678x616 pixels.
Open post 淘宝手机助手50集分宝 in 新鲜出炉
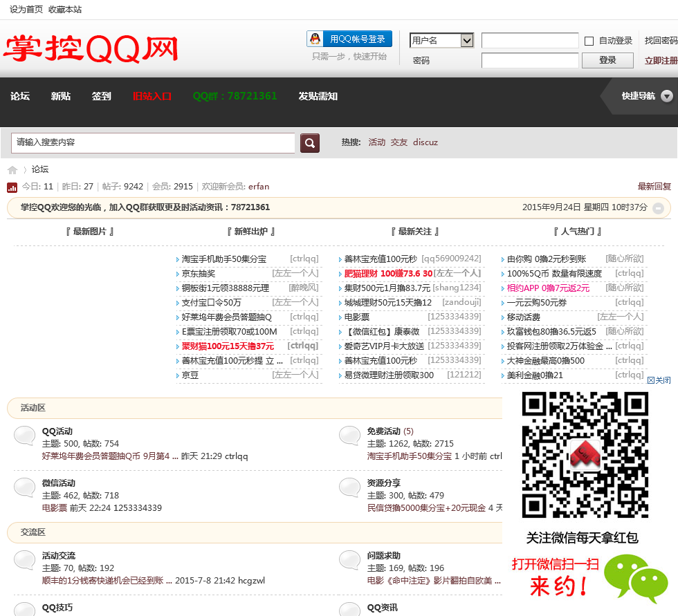(224, 259)
